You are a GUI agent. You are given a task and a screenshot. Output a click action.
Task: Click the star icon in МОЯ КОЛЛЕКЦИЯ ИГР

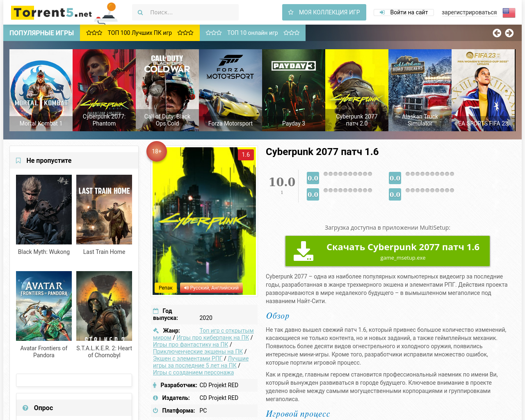pyautogui.click(x=291, y=12)
